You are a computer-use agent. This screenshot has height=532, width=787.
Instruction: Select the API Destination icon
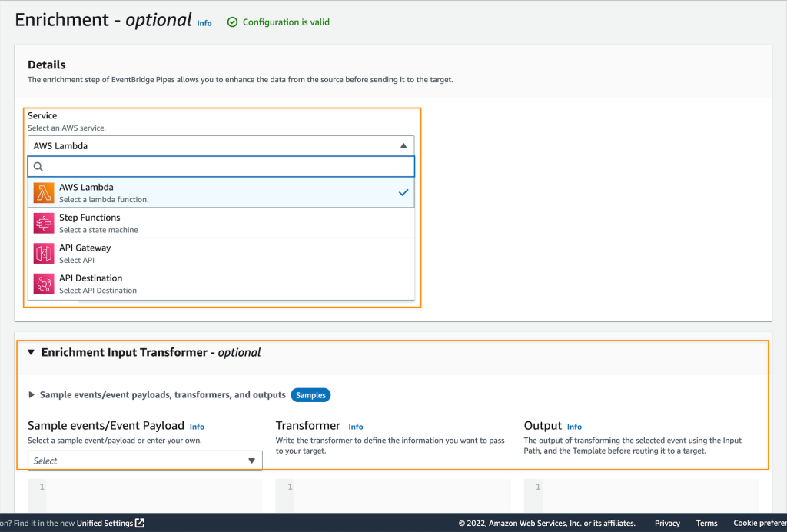point(44,284)
